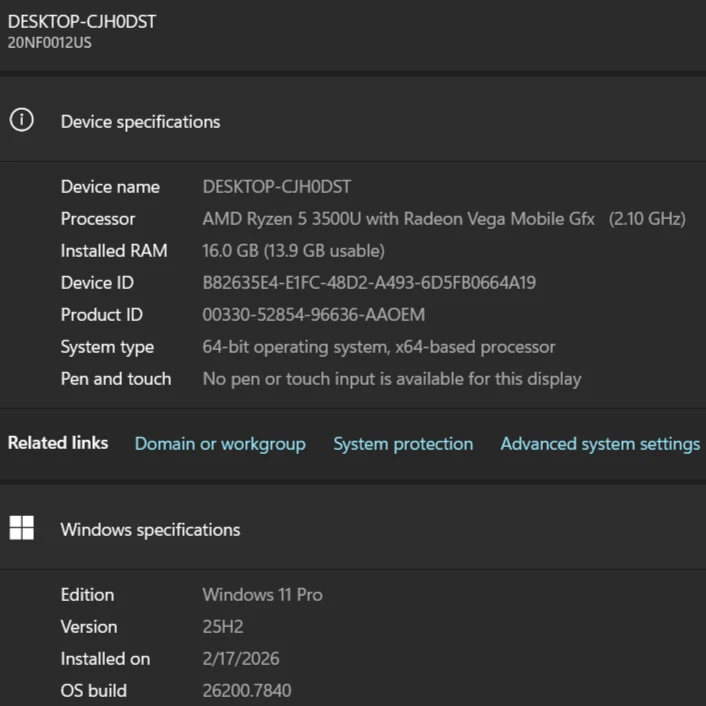This screenshot has width=706, height=706.
Task: Collapse the Device specifications section header
Action: pyautogui.click(x=353, y=121)
